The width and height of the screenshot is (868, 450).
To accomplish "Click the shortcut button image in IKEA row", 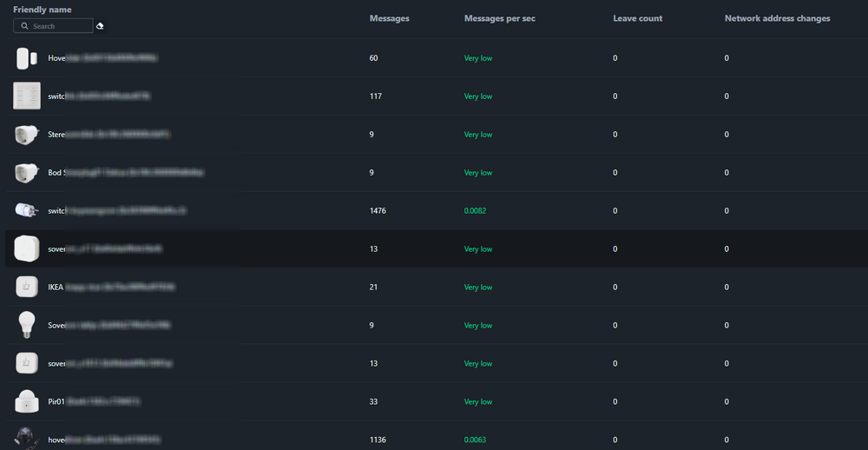I will 26,287.
